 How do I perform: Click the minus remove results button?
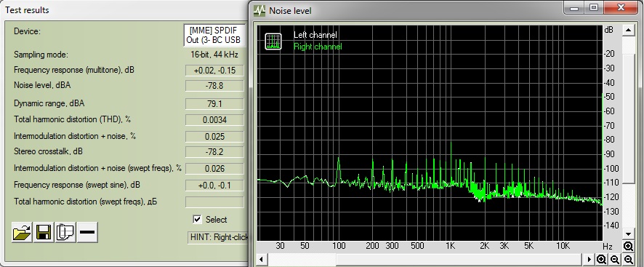pyautogui.click(x=87, y=232)
